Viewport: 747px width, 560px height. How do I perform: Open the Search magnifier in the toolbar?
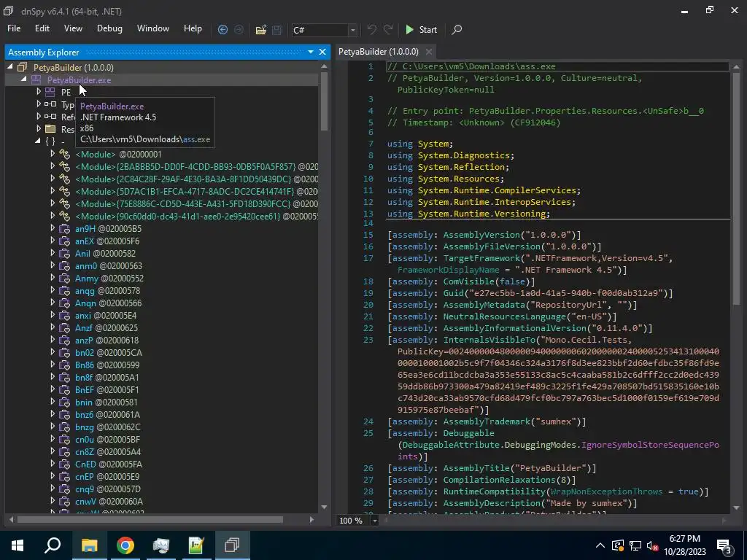tap(457, 29)
